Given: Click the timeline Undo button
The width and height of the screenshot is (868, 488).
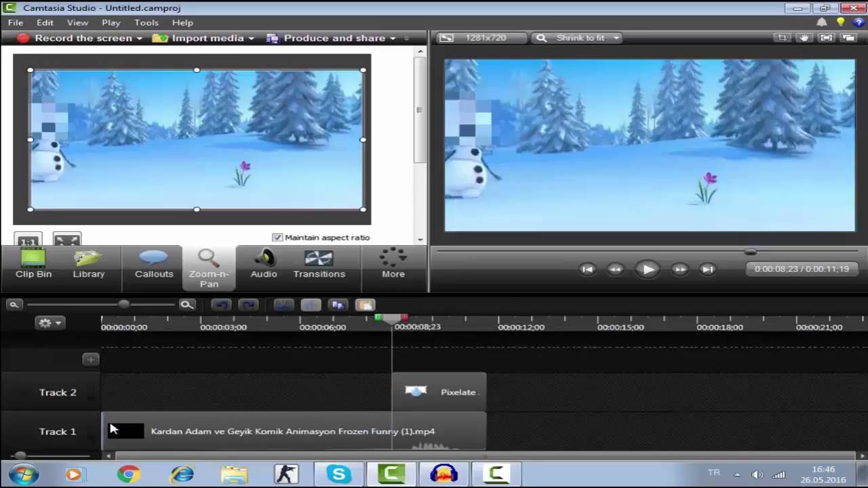Looking at the screenshot, I should coord(221,305).
